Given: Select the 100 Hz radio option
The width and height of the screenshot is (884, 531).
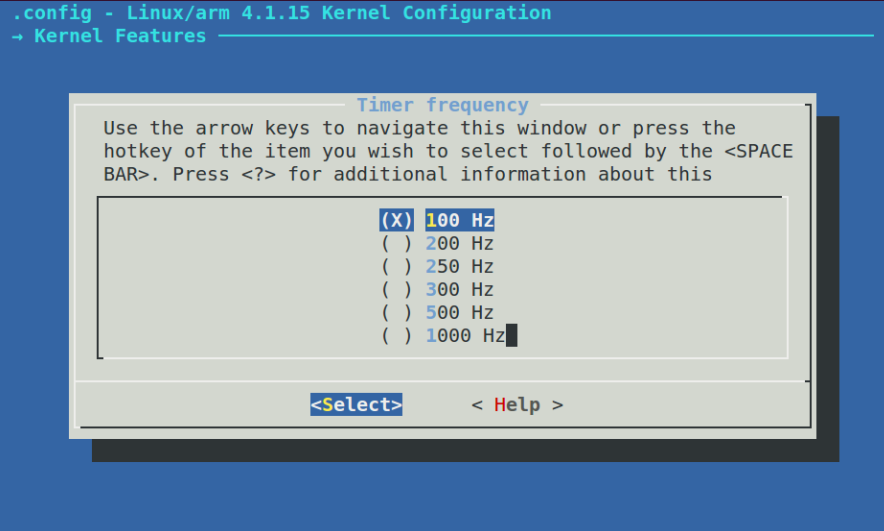Looking at the screenshot, I should click(x=437, y=220).
